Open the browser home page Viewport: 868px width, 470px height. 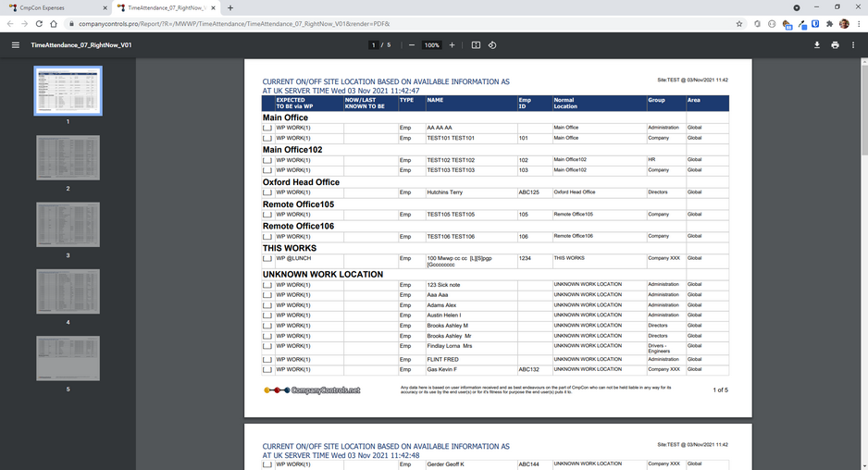54,24
